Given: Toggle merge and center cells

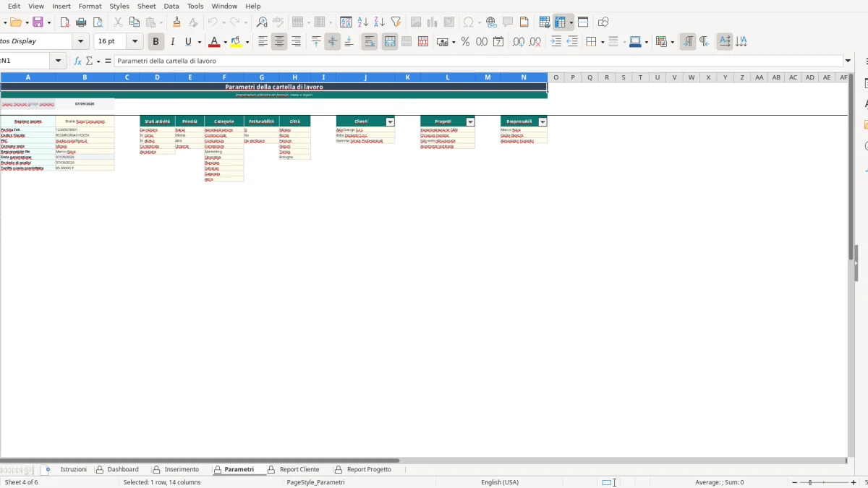Looking at the screenshot, I should [x=390, y=42].
